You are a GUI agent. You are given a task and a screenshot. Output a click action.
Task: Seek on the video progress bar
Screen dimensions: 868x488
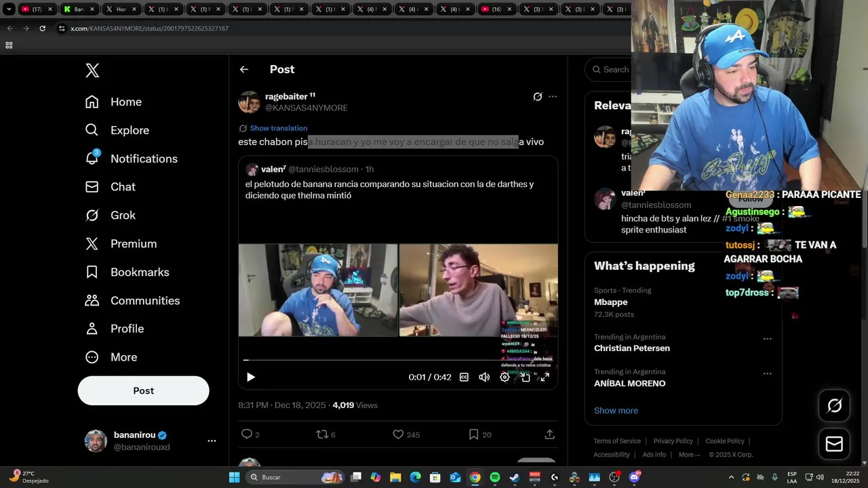tap(398, 361)
